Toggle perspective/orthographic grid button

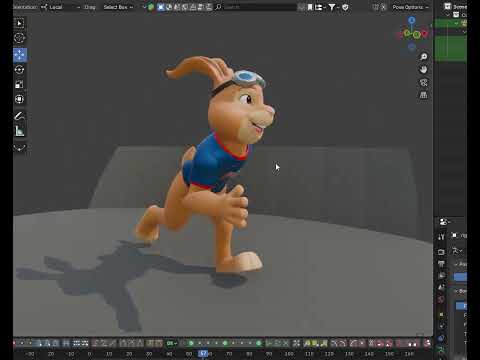point(423,95)
